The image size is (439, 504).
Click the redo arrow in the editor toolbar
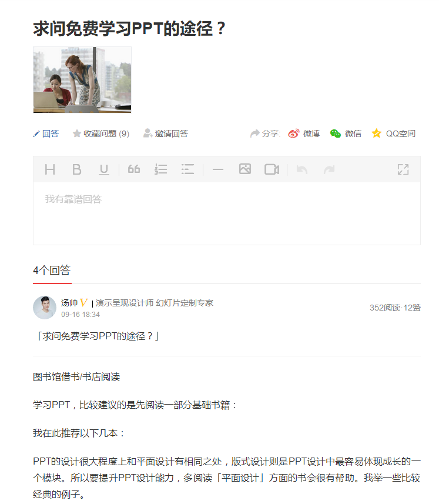pyautogui.click(x=329, y=169)
